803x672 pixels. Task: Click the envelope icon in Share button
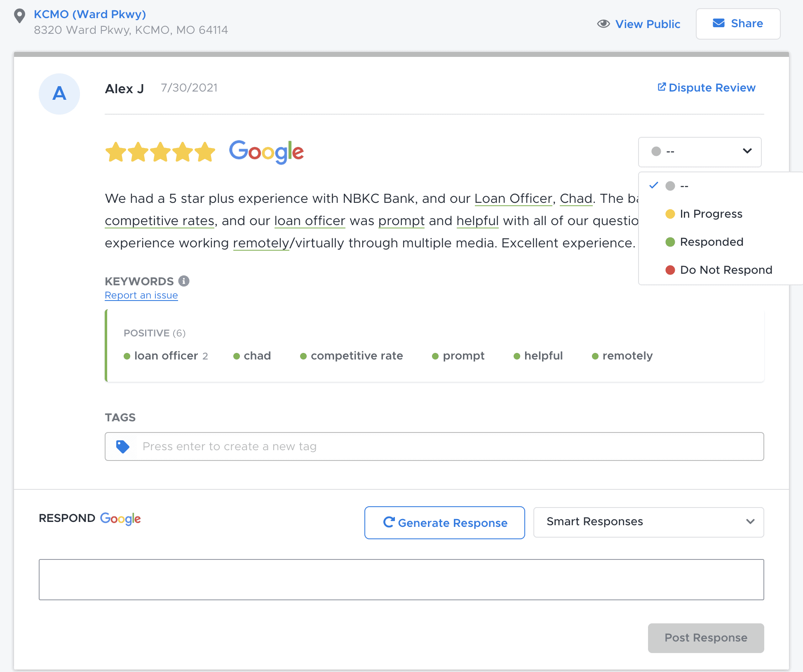[718, 23]
